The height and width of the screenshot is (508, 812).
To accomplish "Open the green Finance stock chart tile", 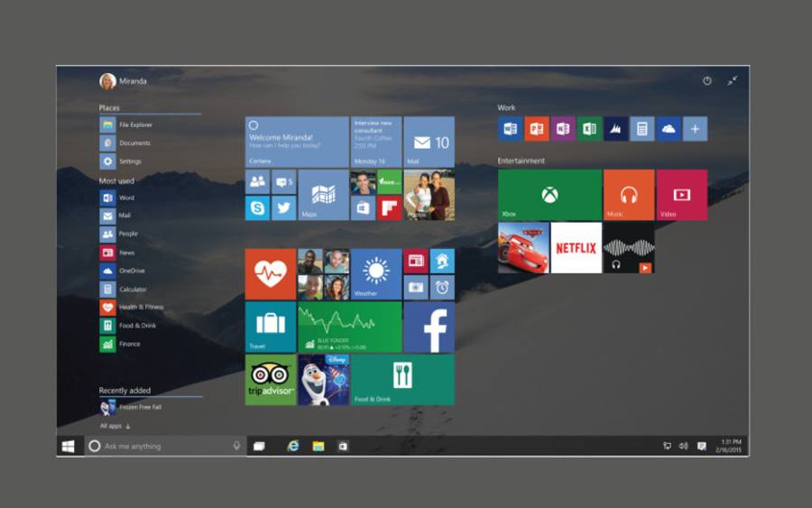I will coord(349,327).
